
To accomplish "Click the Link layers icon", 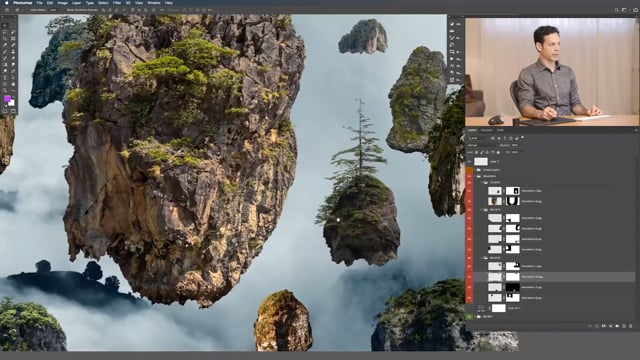I will 590,326.
